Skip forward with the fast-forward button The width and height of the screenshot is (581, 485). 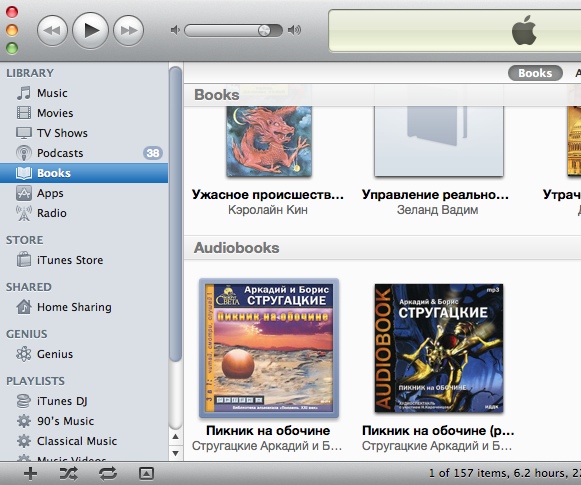[x=128, y=30]
